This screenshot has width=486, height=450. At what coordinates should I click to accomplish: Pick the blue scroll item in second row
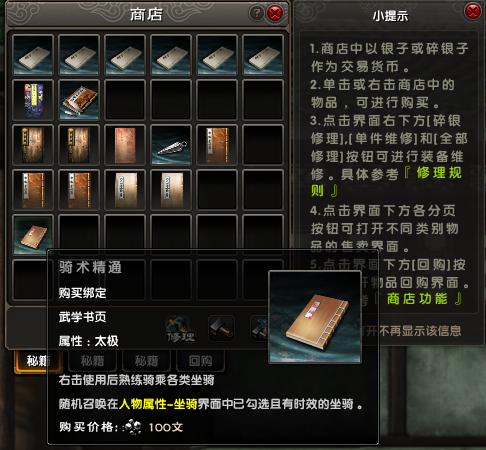point(33,100)
